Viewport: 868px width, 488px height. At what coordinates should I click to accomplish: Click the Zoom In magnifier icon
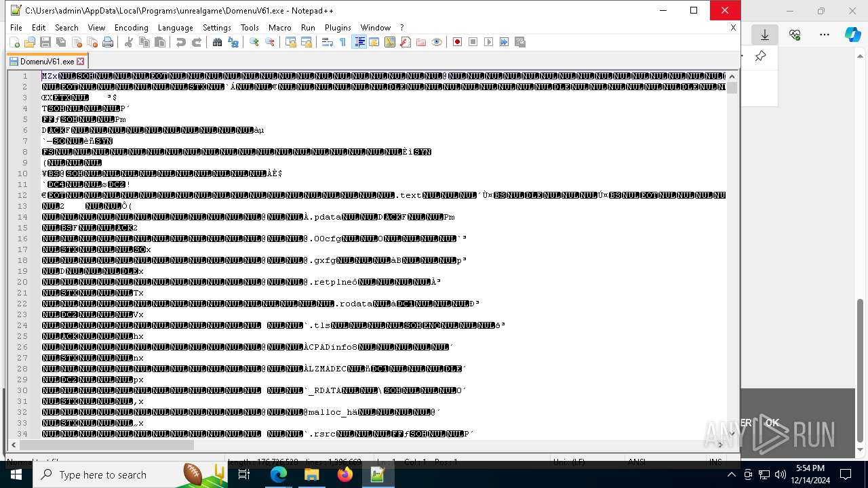[254, 42]
